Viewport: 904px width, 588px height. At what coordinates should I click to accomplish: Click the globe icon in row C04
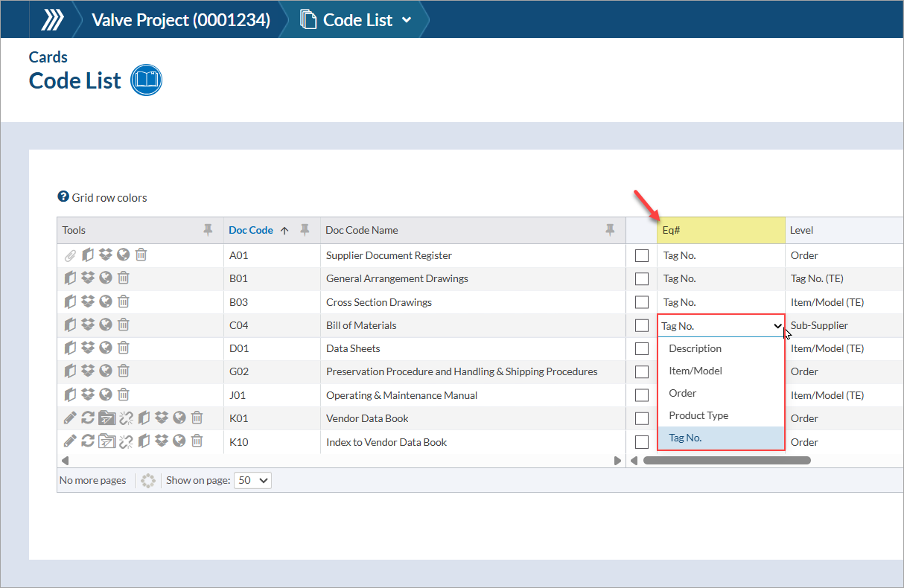106,325
